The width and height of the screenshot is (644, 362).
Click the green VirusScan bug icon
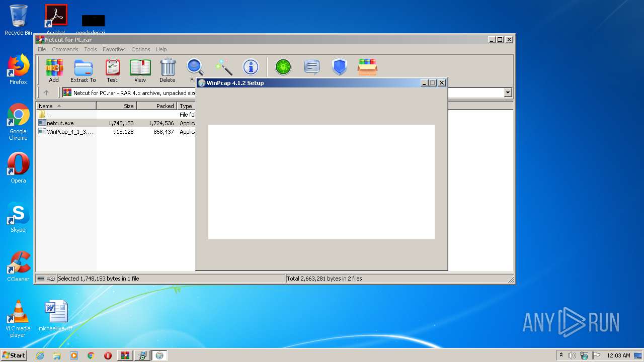coord(283,67)
